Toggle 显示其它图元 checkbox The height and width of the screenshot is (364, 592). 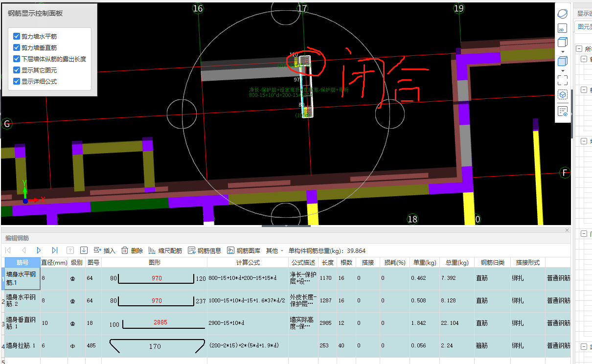click(17, 70)
